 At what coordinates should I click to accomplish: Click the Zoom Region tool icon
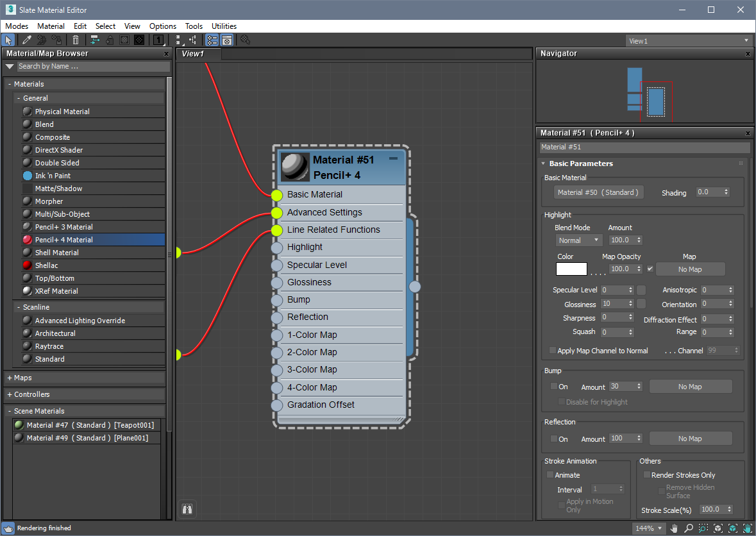tap(703, 528)
